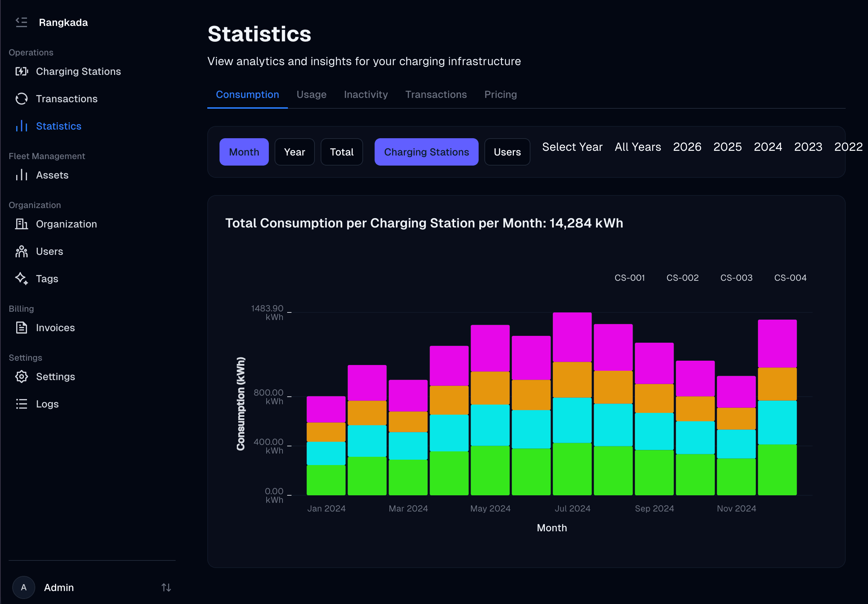Select the Assets bar-chart icon
The width and height of the screenshot is (868, 604).
coord(22,175)
